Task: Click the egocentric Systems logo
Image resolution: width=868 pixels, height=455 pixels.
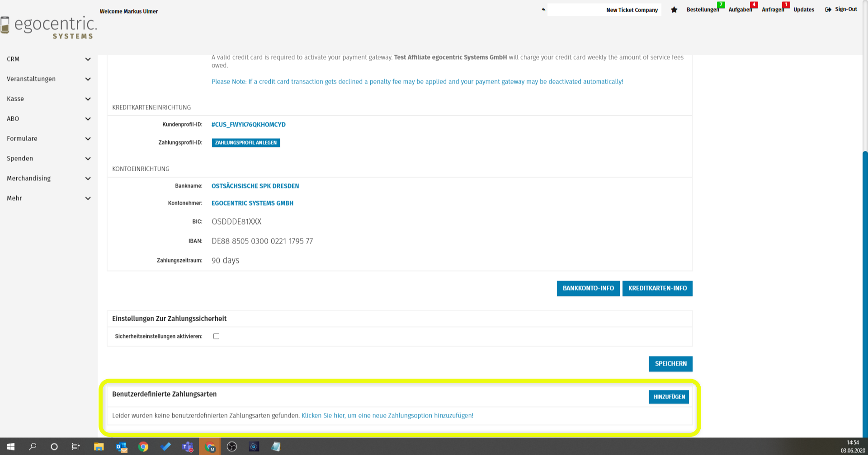Action: [49, 28]
